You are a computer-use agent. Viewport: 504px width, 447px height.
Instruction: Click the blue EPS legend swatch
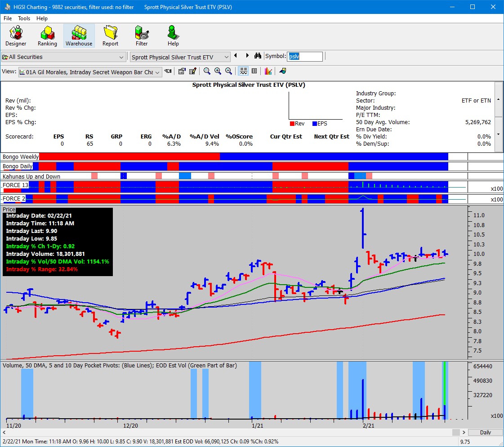tap(315, 124)
